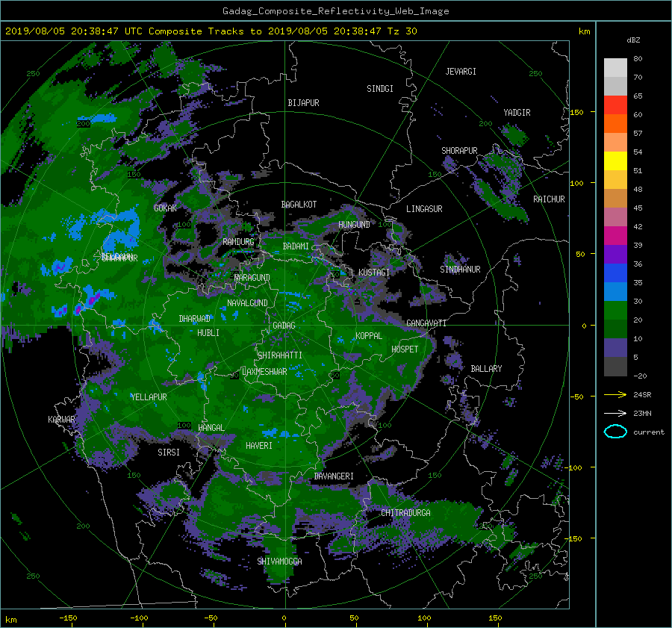
Task: Click the 'current' legend label
Action: pos(648,432)
